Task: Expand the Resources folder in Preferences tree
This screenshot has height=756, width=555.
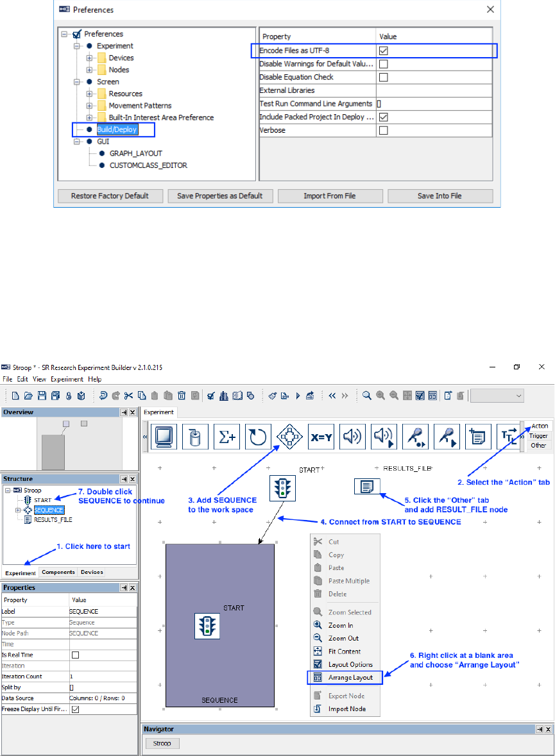Action: pyautogui.click(x=89, y=94)
